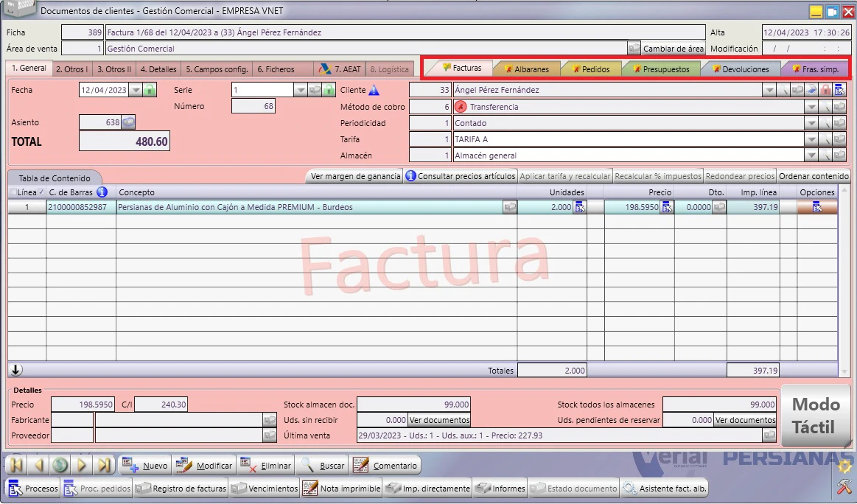Screen dimensions: 857x504
Task: Click the Modo Táctil button
Action: [816, 416]
